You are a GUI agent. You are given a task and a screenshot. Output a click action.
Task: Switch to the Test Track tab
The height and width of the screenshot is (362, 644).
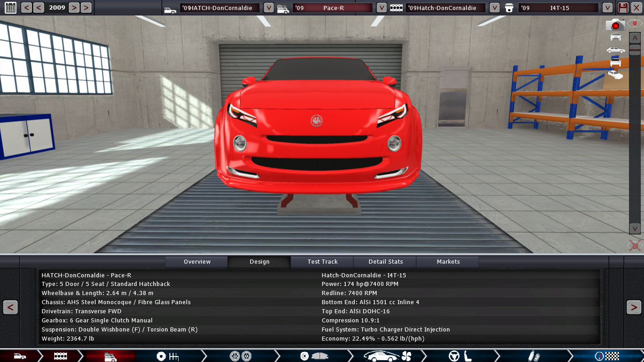click(x=322, y=262)
